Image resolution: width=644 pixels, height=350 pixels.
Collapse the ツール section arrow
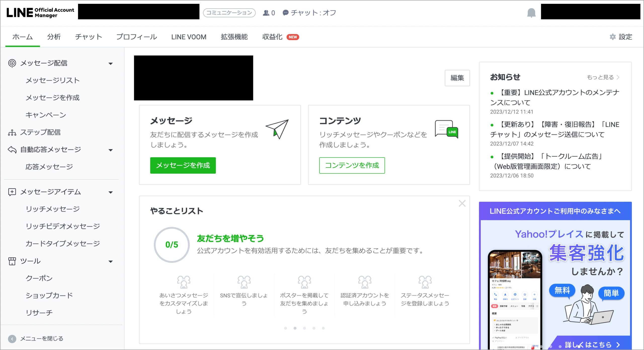click(x=110, y=262)
